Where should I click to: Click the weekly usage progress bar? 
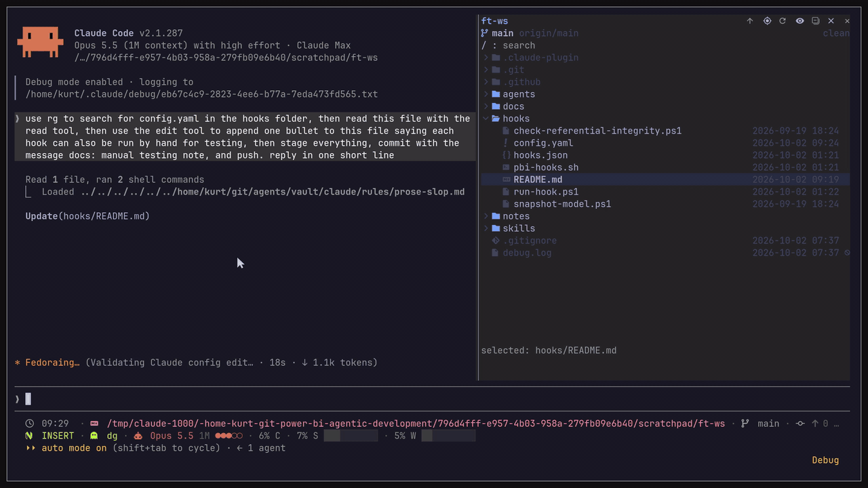pyautogui.click(x=448, y=436)
